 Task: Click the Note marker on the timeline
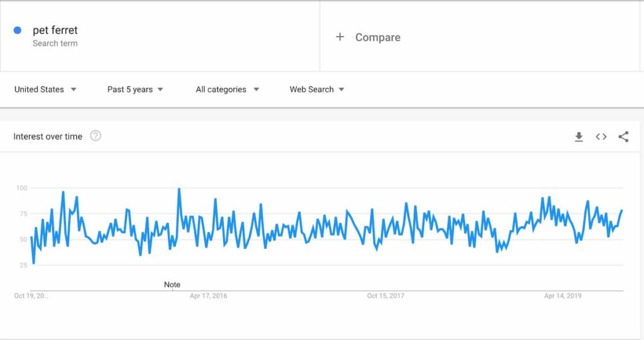click(x=172, y=285)
